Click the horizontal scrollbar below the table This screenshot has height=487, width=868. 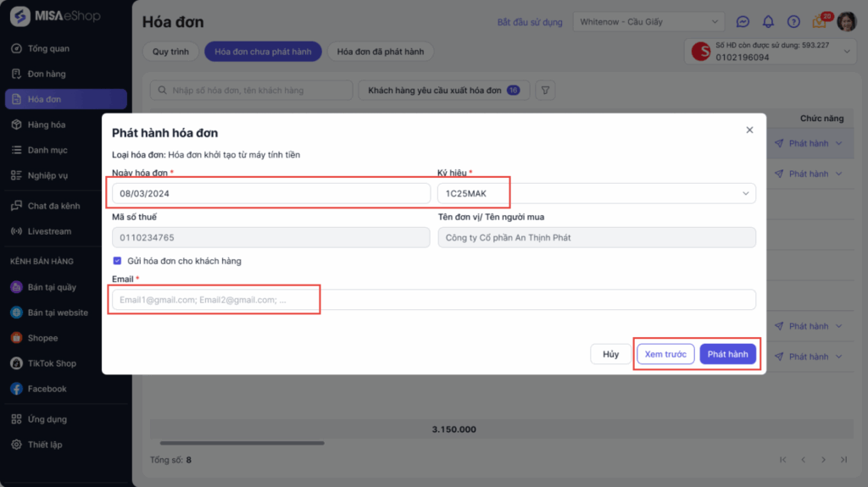[242, 443]
